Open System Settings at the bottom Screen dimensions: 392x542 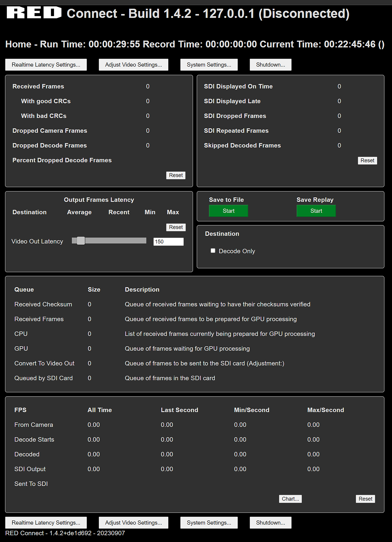pos(209,523)
